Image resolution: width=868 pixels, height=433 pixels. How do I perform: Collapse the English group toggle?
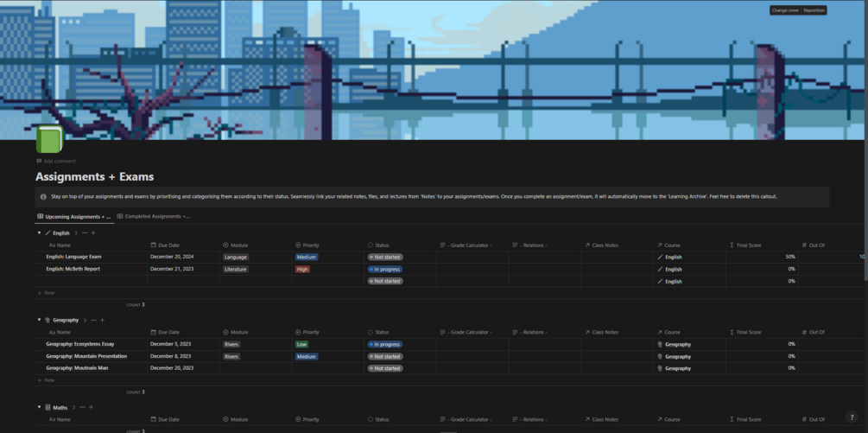[40, 233]
